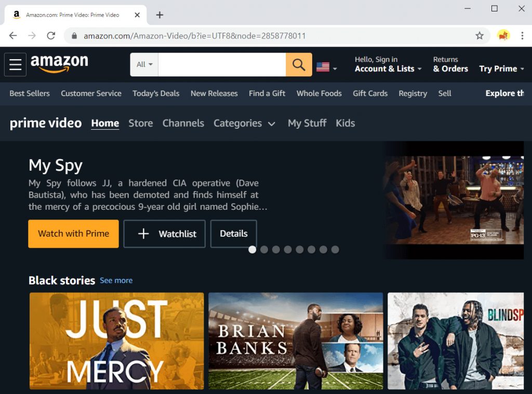The width and height of the screenshot is (532, 394).
Task: Open a new browser tab
Action: click(159, 15)
